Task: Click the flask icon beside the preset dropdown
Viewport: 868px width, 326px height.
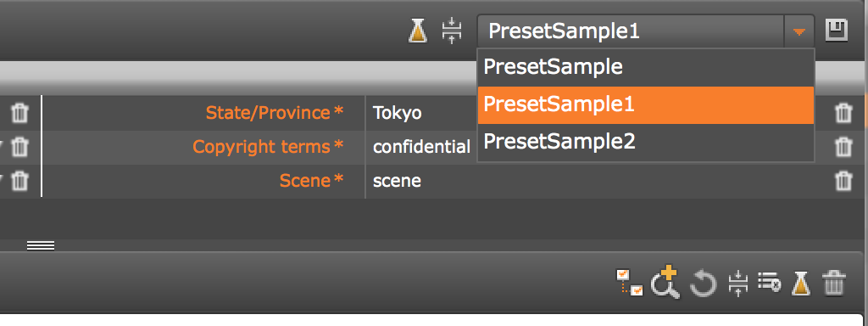Action: point(419,31)
